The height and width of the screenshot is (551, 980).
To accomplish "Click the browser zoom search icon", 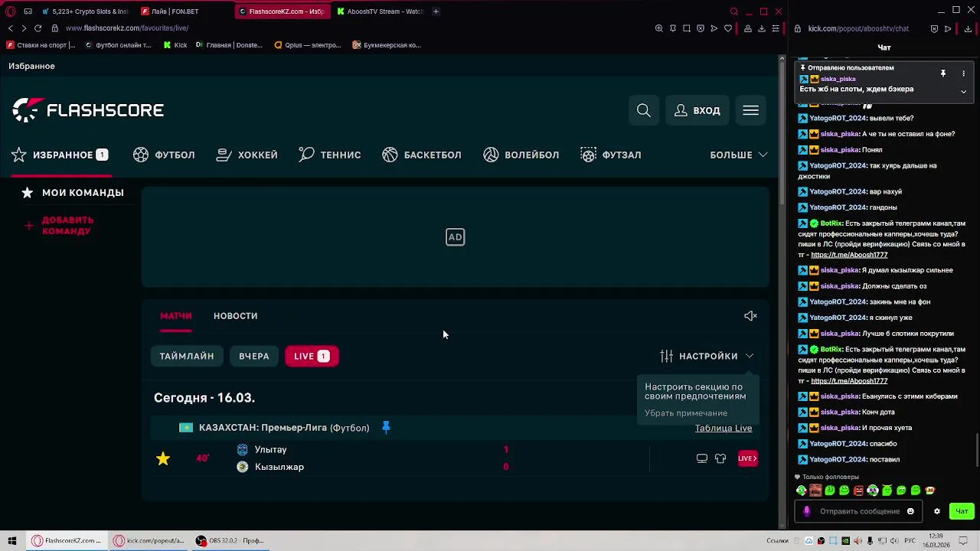I will 659,28.
